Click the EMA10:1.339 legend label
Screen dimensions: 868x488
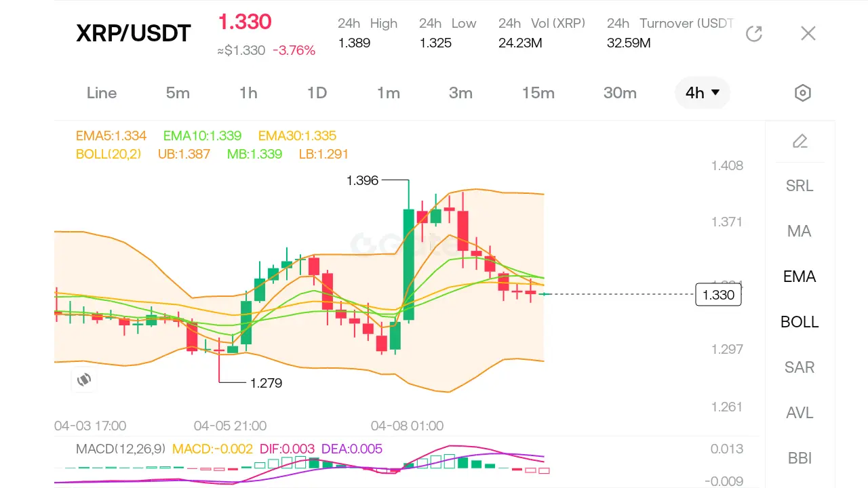click(202, 136)
